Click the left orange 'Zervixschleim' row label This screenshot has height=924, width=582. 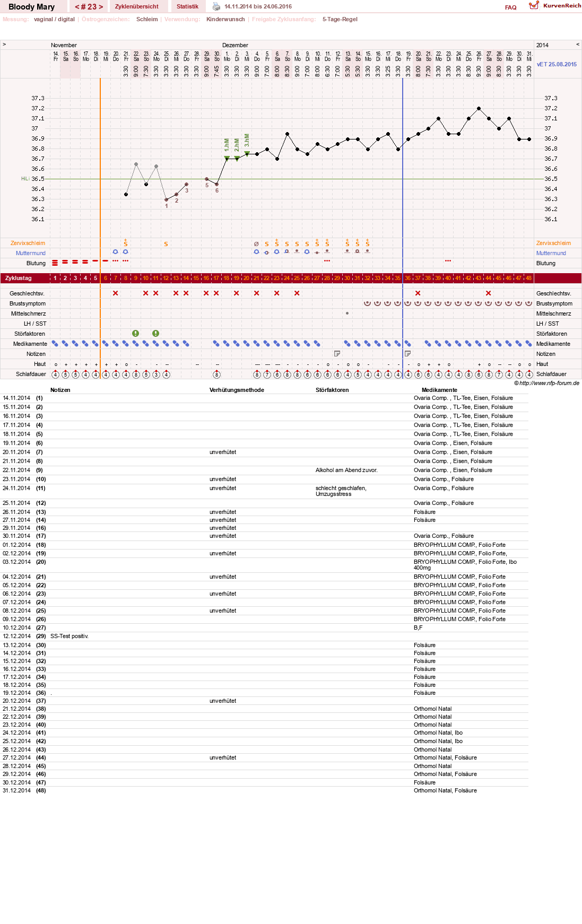pyautogui.click(x=28, y=243)
